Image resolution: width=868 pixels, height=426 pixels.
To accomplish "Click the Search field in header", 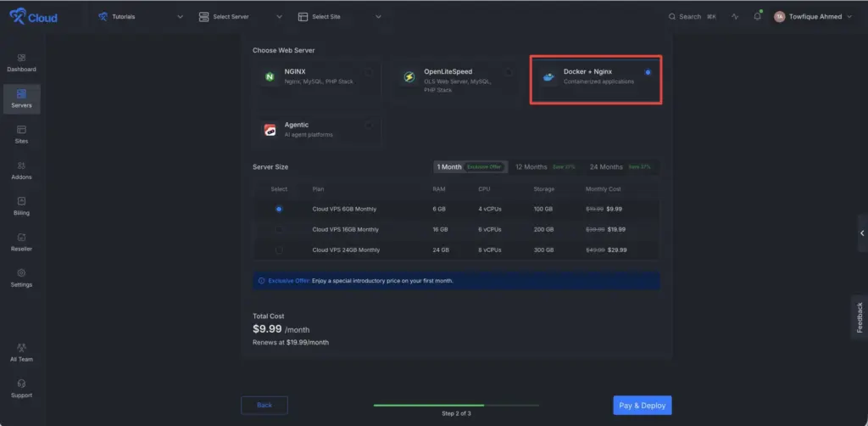I will tap(692, 17).
